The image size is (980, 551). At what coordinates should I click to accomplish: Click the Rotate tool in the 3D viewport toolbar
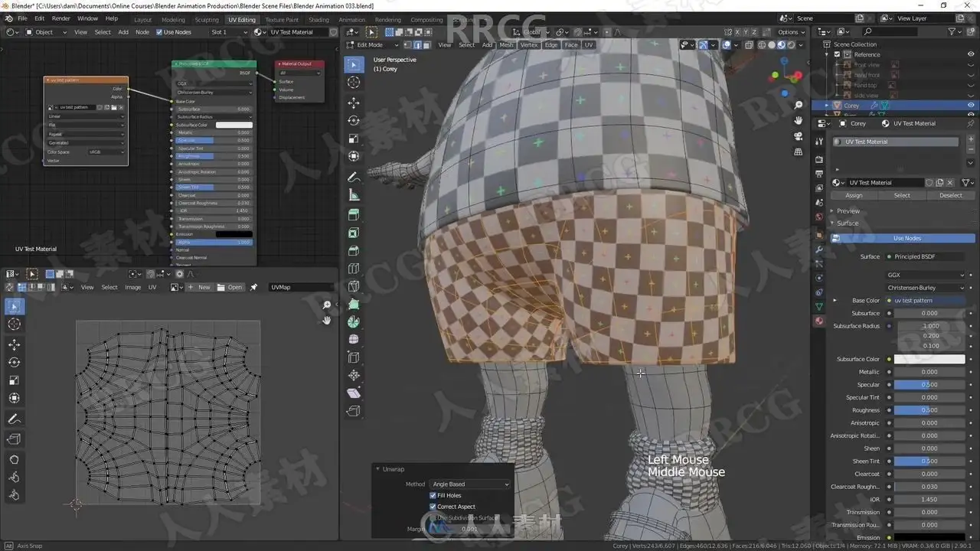click(354, 121)
